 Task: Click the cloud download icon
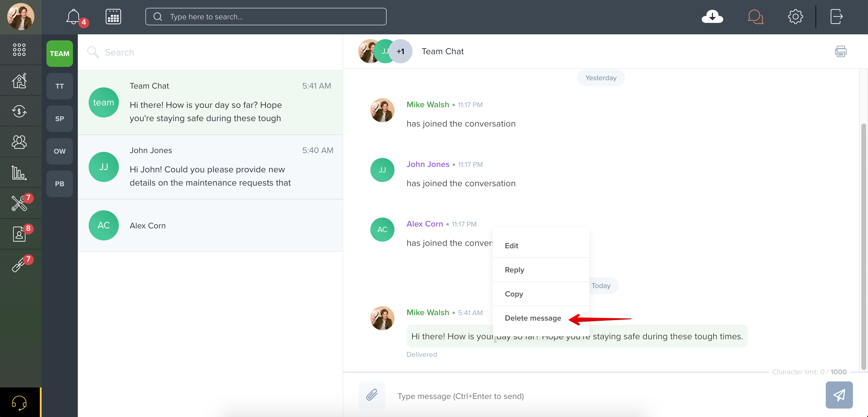click(712, 17)
